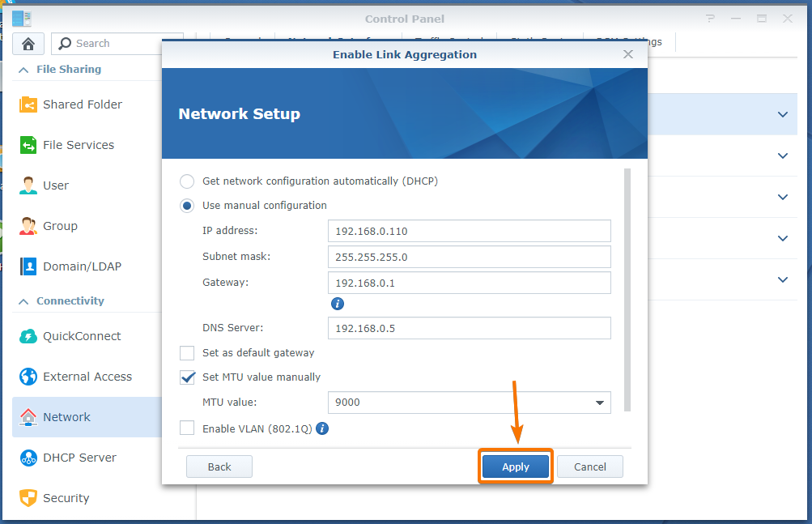Screen dimensions: 812x524
Task: Click the DNS Server field
Action: click(x=470, y=328)
